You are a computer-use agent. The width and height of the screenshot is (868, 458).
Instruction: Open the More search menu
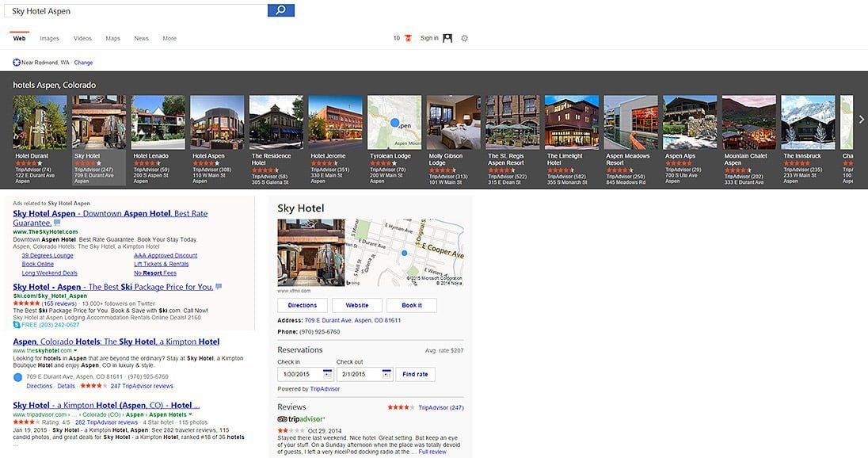[x=169, y=38]
